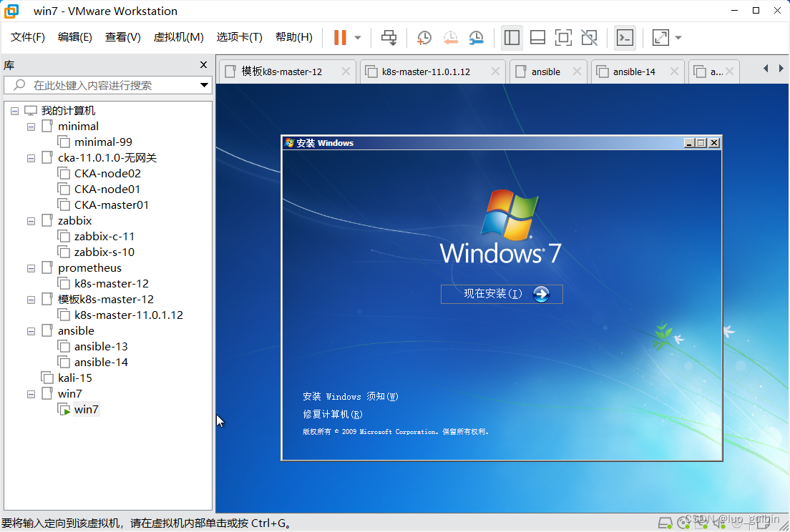This screenshot has height=532, width=790.
Task: Click the CD/DVD device status icon
Action: (683, 523)
